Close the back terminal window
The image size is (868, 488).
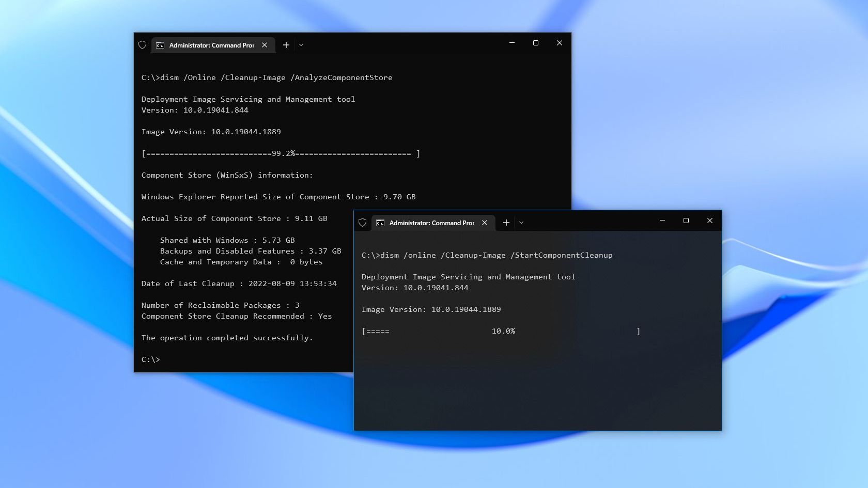[560, 43]
